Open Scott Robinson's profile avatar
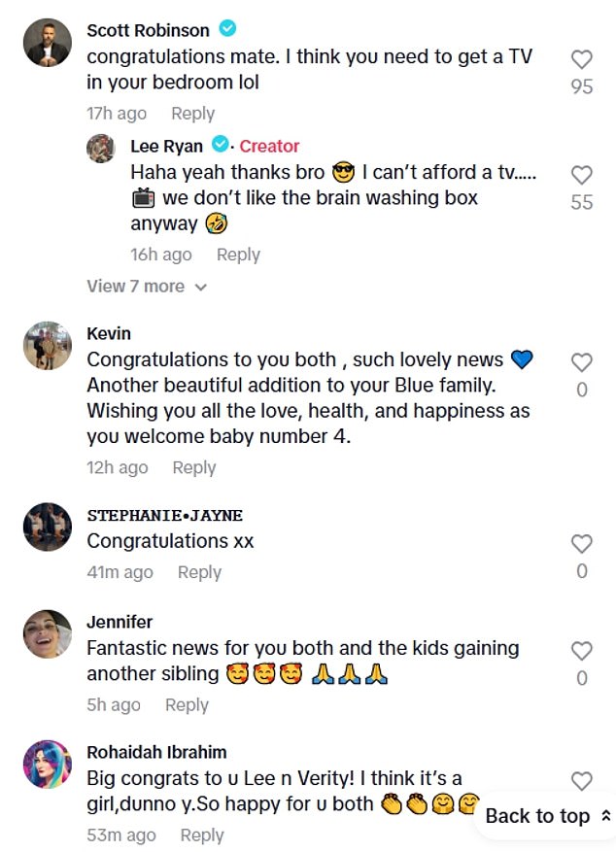This screenshot has height=852, width=616. [47, 43]
